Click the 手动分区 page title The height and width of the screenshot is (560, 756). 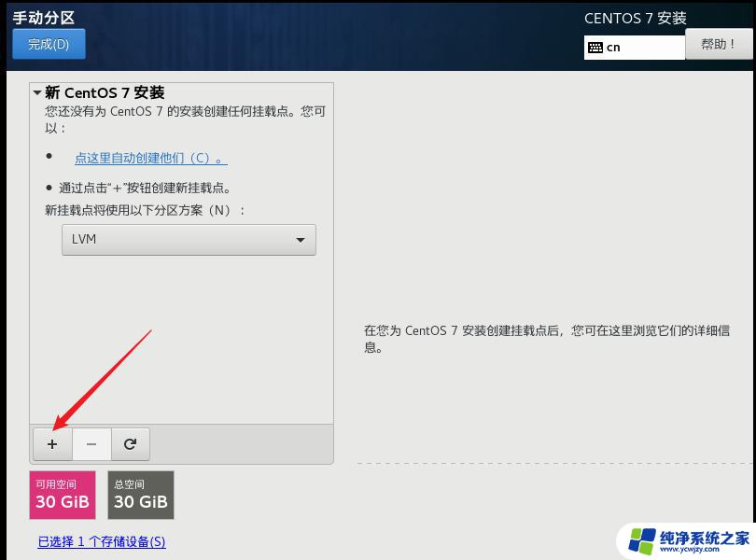(x=43, y=18)
